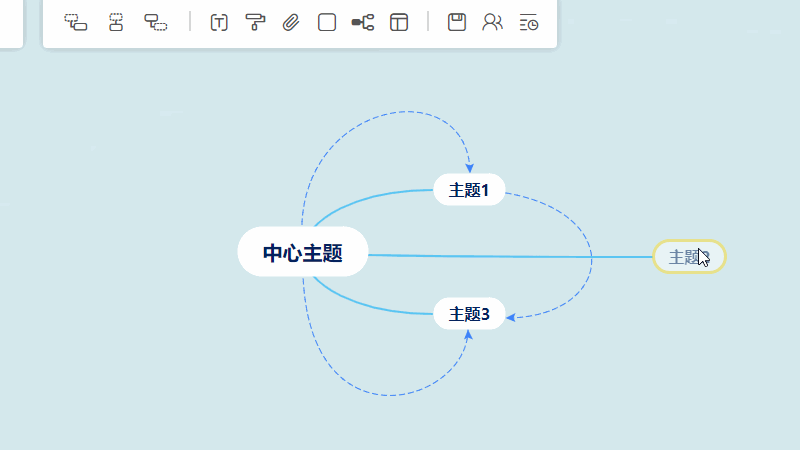Select the 中心主题 central node
The height and width of the screenshot is (450, 800).
pos(303,252)
